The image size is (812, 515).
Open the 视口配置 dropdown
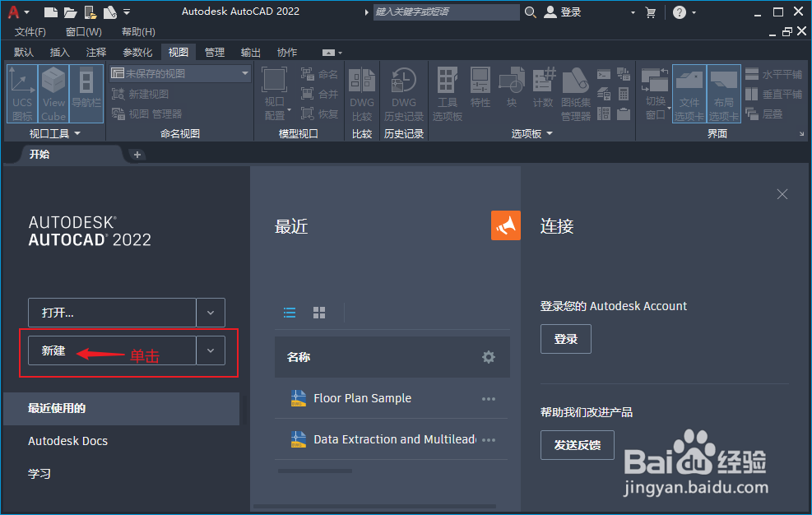click(275, 94)
